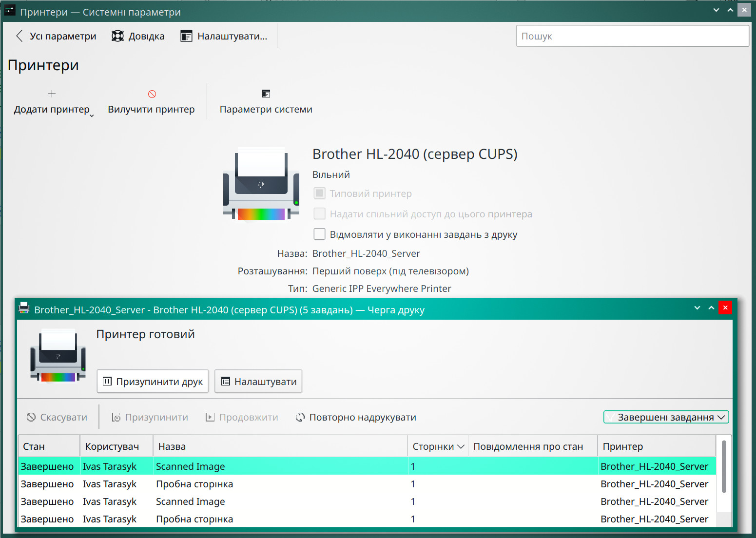Click Призупинити job action

pos(150,417)
